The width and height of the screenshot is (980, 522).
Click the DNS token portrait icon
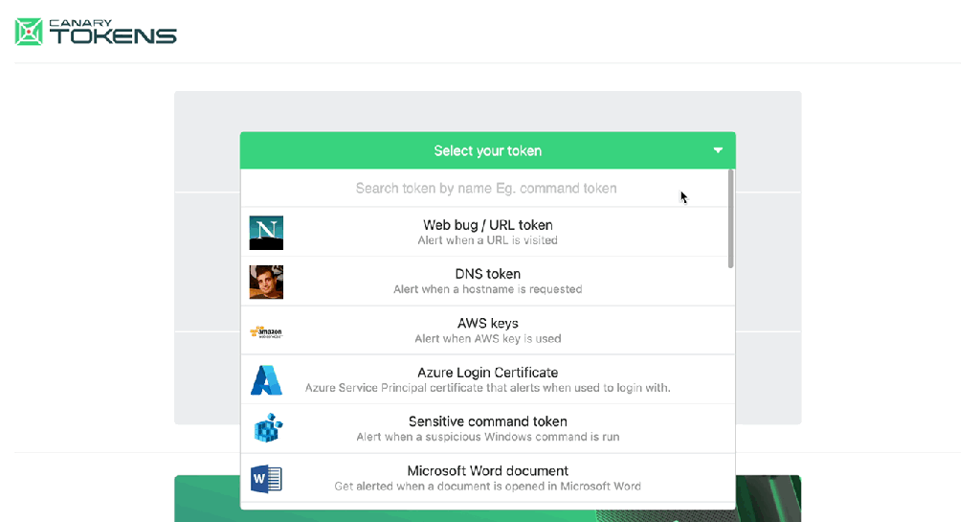coord(266,282)
